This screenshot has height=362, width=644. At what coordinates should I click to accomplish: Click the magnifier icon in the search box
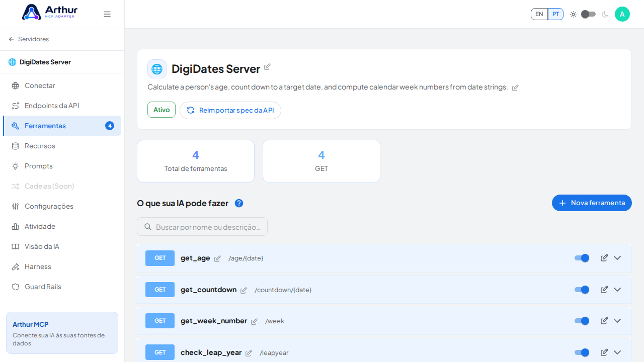click(148, 227)
